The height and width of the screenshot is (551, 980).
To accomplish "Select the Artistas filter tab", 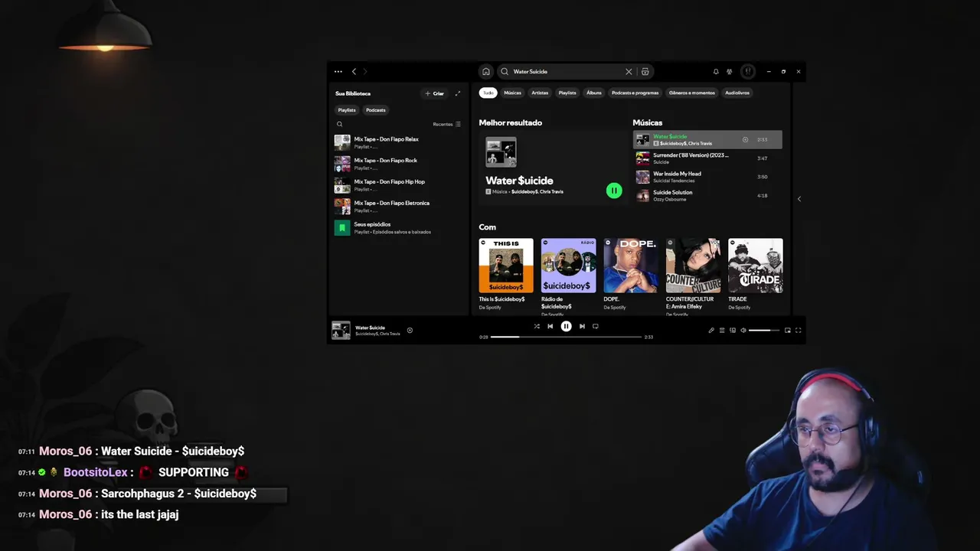I will (x=540, y=93).
